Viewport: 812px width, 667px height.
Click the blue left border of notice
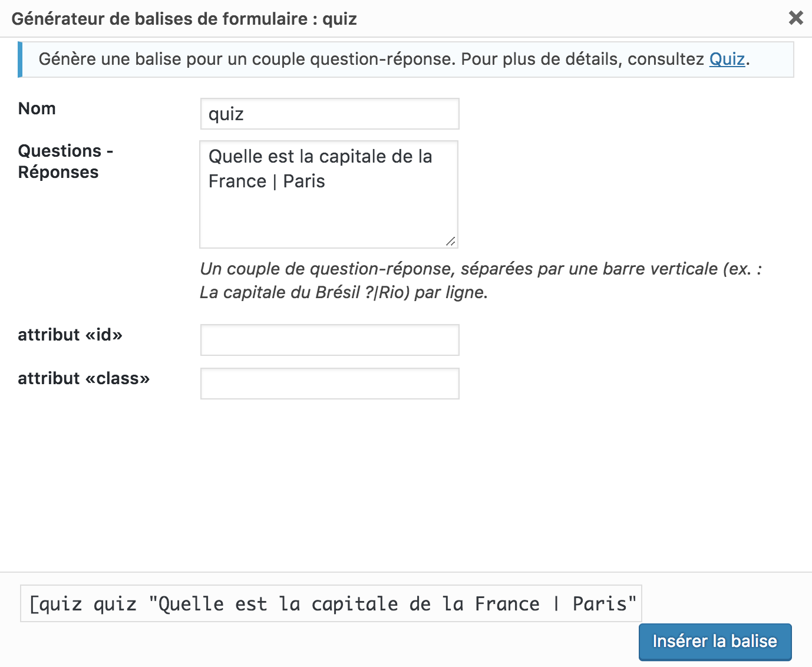[x=20, y=60]
